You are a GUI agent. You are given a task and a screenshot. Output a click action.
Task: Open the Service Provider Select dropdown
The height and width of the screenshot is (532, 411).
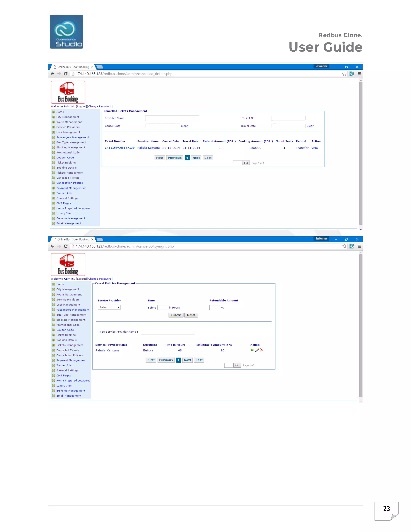(109, 307)
